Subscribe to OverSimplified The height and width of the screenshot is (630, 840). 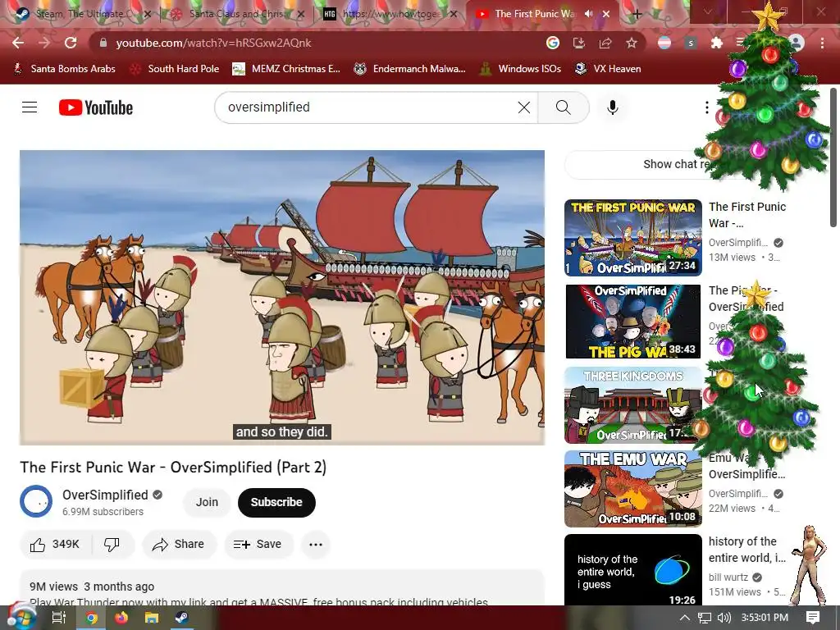click(276, 502)
